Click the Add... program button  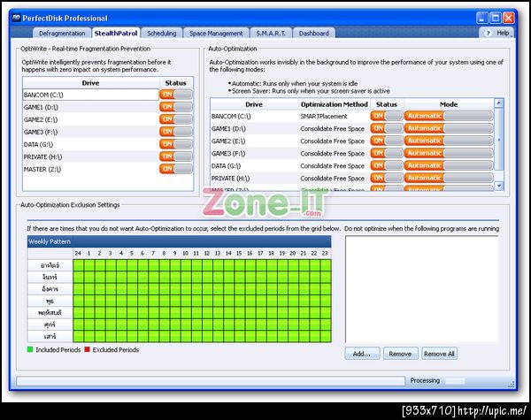pyautogui.click(x=362, y=354)
